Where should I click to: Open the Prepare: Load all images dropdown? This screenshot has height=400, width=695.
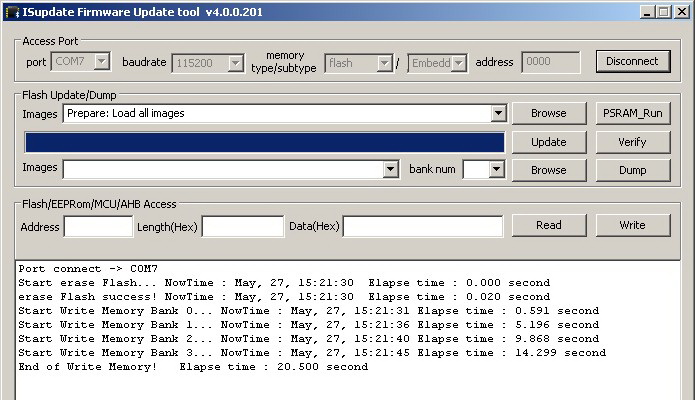(498, 114)
